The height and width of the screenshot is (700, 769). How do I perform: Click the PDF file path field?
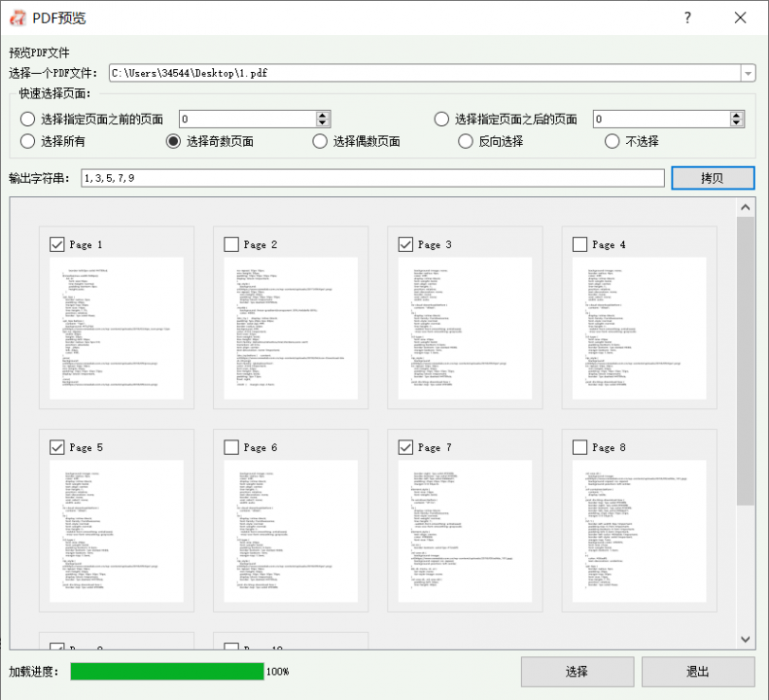point(425,73)
